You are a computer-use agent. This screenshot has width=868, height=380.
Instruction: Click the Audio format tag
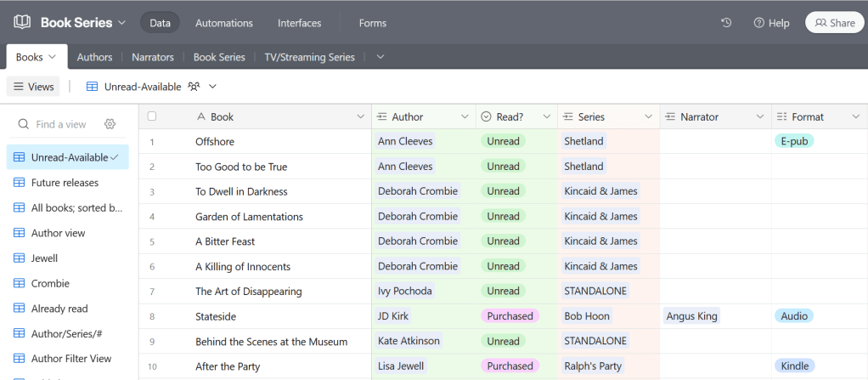794,316
